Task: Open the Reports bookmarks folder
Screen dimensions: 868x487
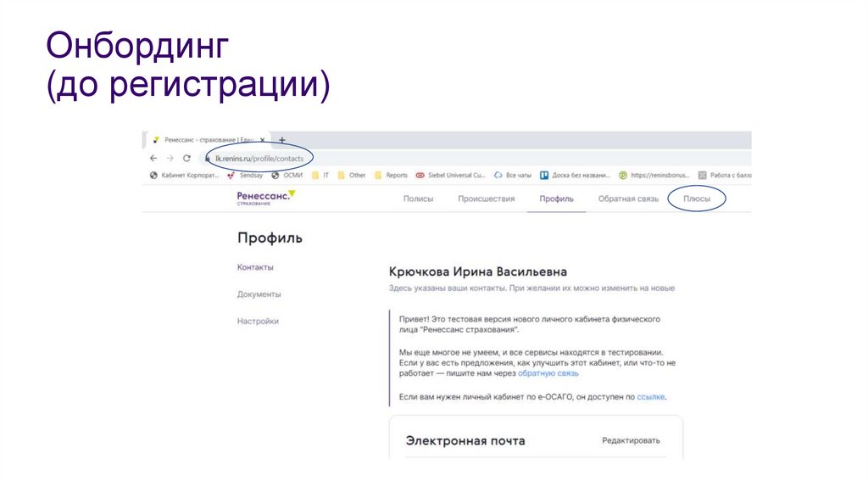Action: 391,175
